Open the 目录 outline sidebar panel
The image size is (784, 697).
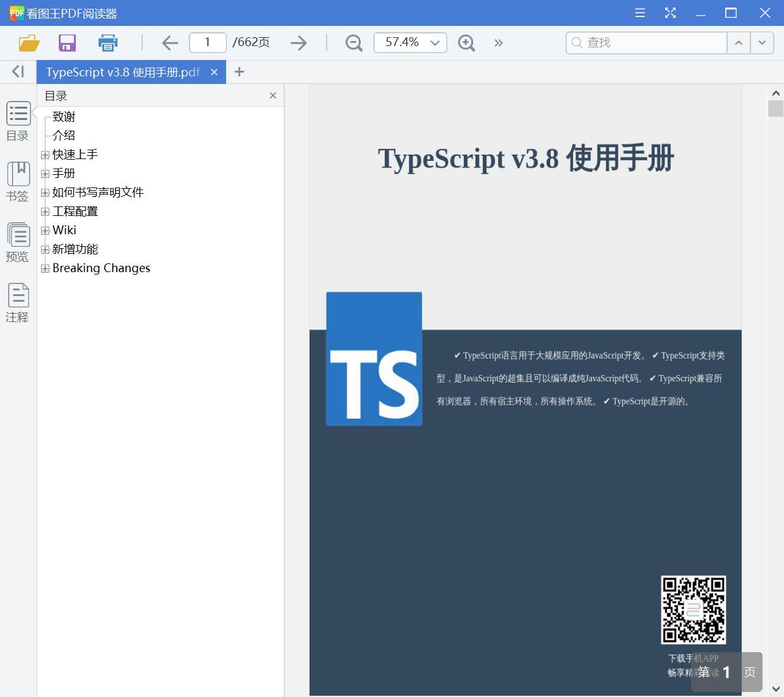tap(18, 121)
